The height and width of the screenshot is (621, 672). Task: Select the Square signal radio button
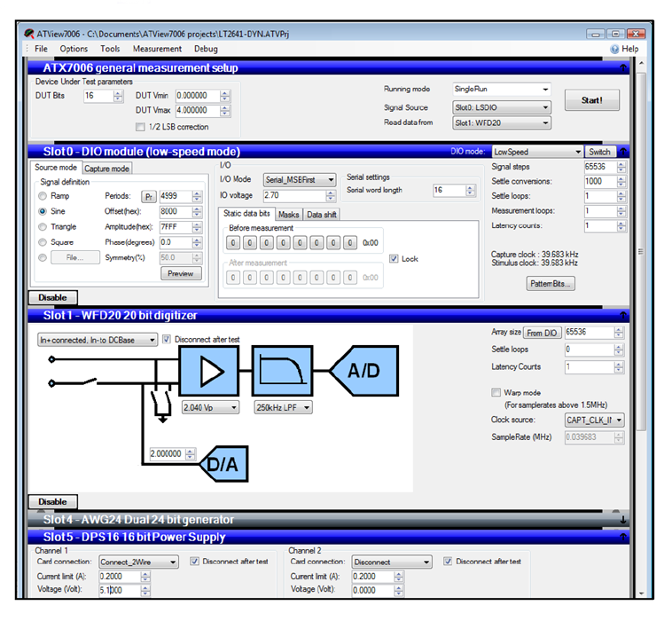43,242
